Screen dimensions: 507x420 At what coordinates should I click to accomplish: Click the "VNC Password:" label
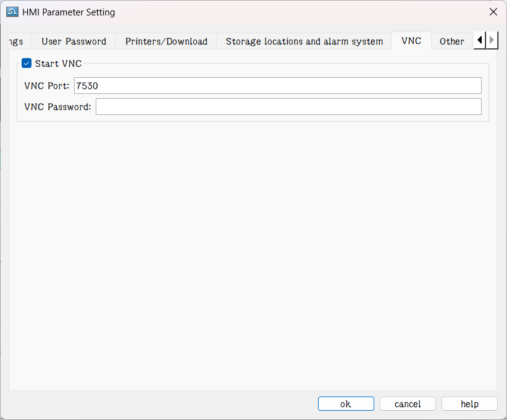tap(57, 107)
